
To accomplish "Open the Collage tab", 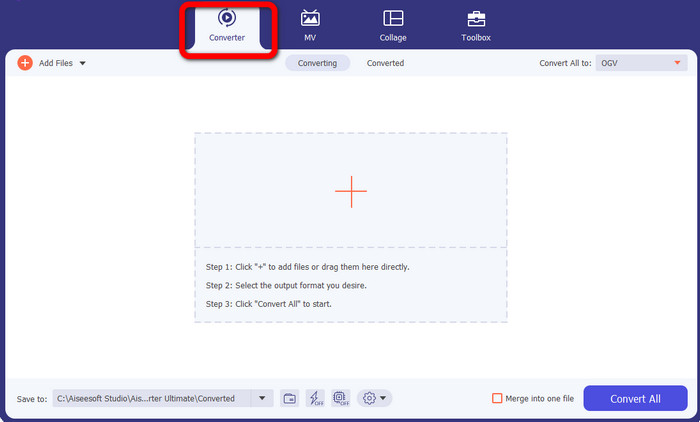I will tap(393, 27).
